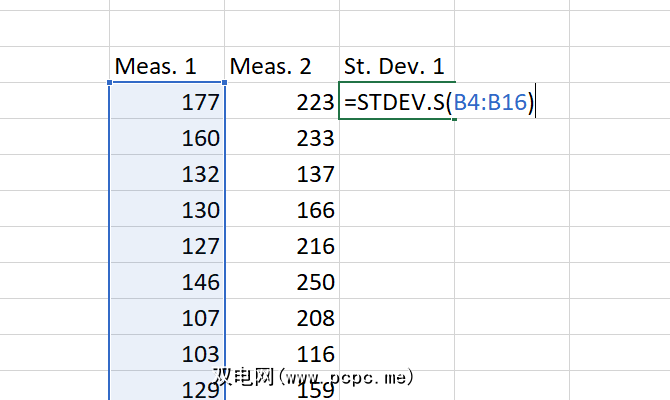Viewport: 670px width, 400px height.
Task: Click the cell showing 166
Action: click(x=281, y=210)
